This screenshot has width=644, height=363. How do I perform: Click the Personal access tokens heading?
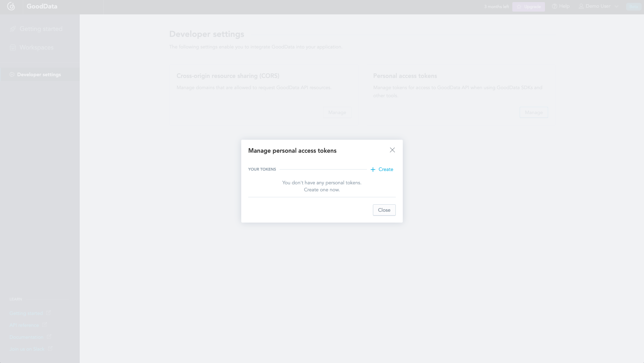(405, 76)
